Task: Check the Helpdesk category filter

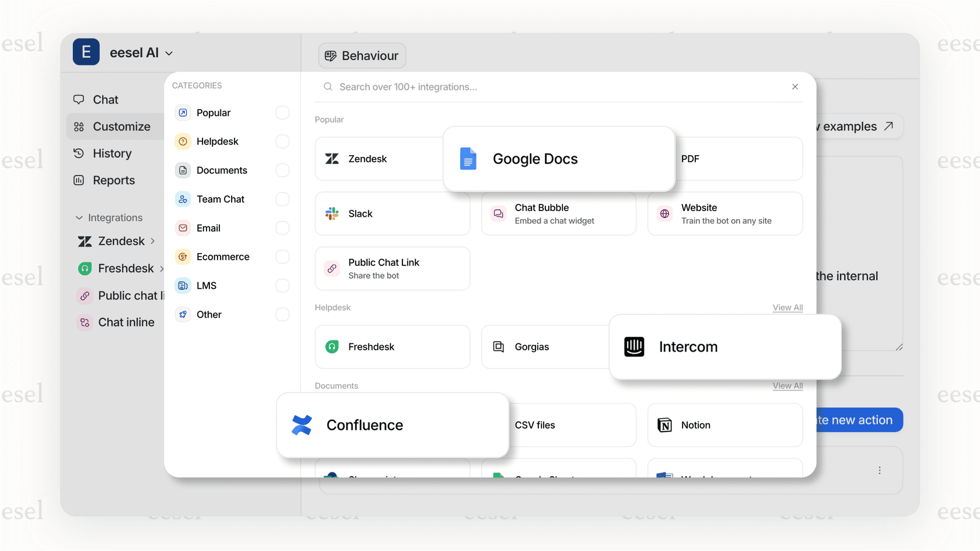Action: pos(282,141)
